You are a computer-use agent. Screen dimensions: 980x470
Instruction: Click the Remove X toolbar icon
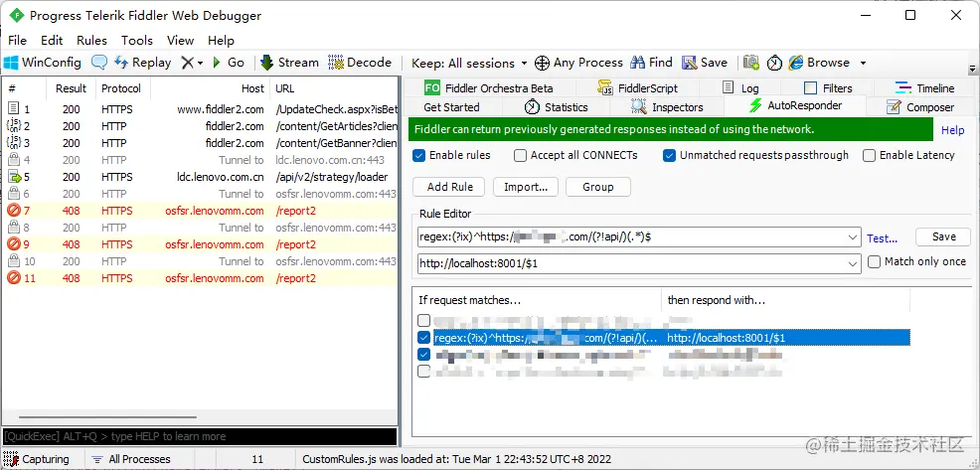pos(187,63)
